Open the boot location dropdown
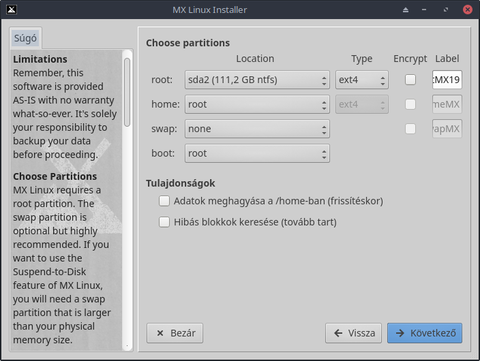 tap(257, 153)
